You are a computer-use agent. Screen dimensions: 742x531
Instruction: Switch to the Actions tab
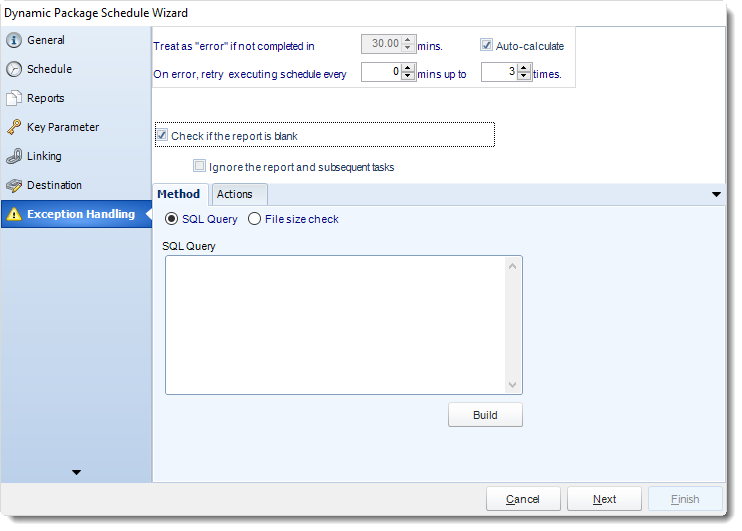(239, 194)
